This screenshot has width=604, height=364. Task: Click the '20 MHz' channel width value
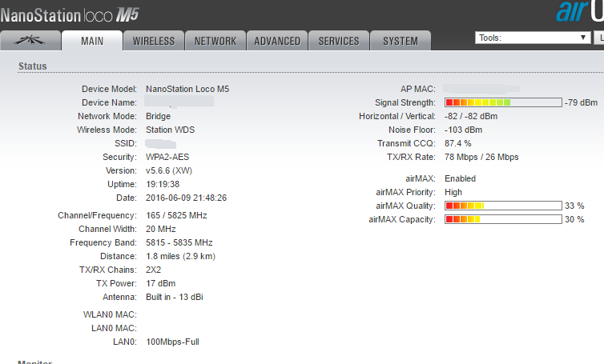click(161, 229)
